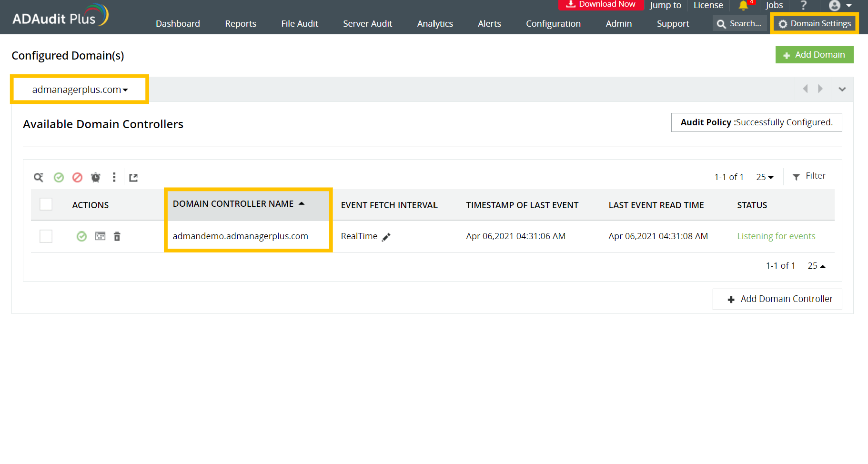The height and width of the screenshot is (464, 868).
Task: Expand the admanagerplus.com domain dropdown
Action: (x=79, y=89)
